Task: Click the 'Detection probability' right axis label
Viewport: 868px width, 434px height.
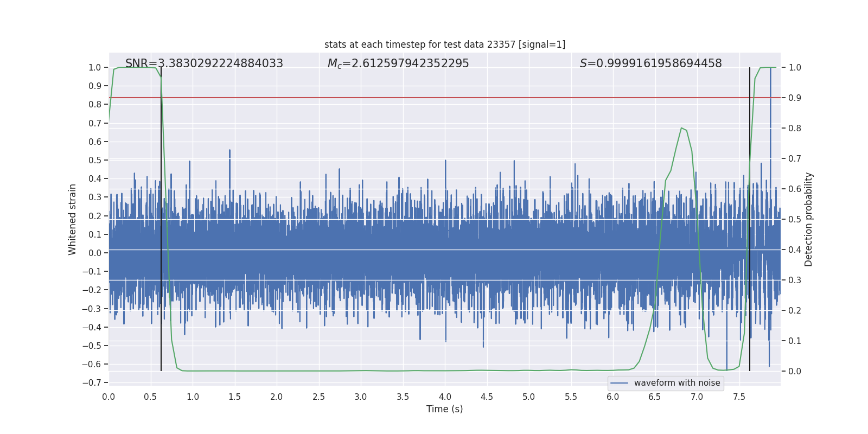Action: tap(808, 219)
